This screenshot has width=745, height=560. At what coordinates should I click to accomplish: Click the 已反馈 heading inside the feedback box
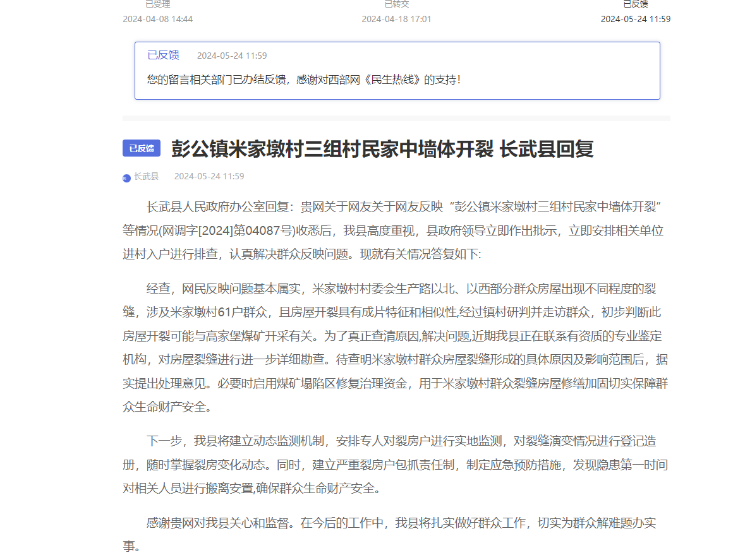[163, 55]
